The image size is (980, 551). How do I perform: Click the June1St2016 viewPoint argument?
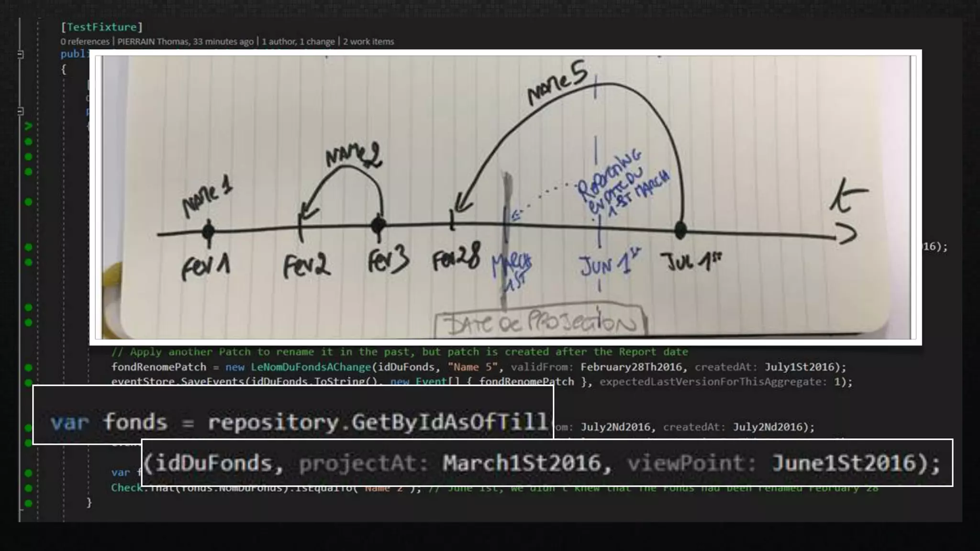pyautogui.click(x=844, y=463)
